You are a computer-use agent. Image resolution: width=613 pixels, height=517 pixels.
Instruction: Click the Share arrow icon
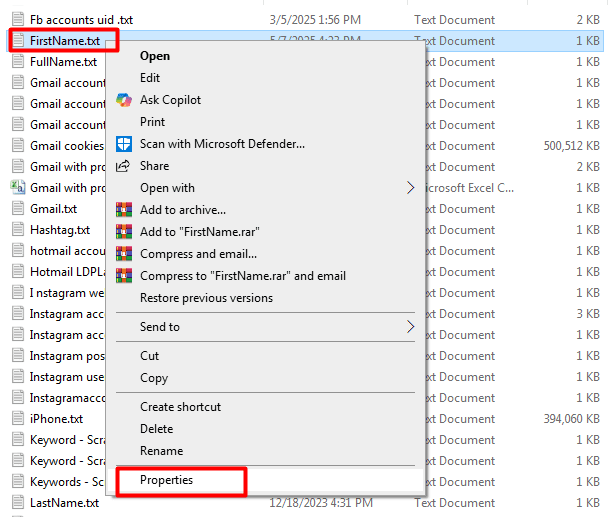point(123,166)
